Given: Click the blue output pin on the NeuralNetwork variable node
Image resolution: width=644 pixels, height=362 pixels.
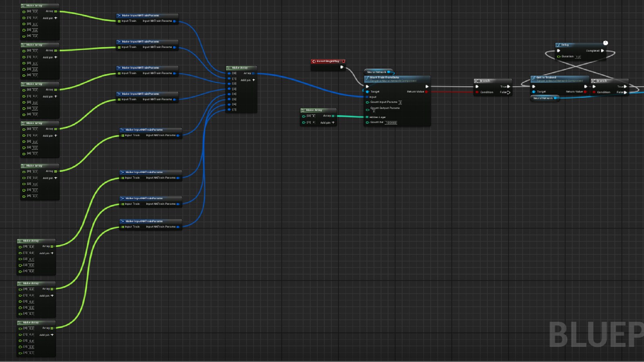Looking at the screenshot, I should click(x=555, y=98).
